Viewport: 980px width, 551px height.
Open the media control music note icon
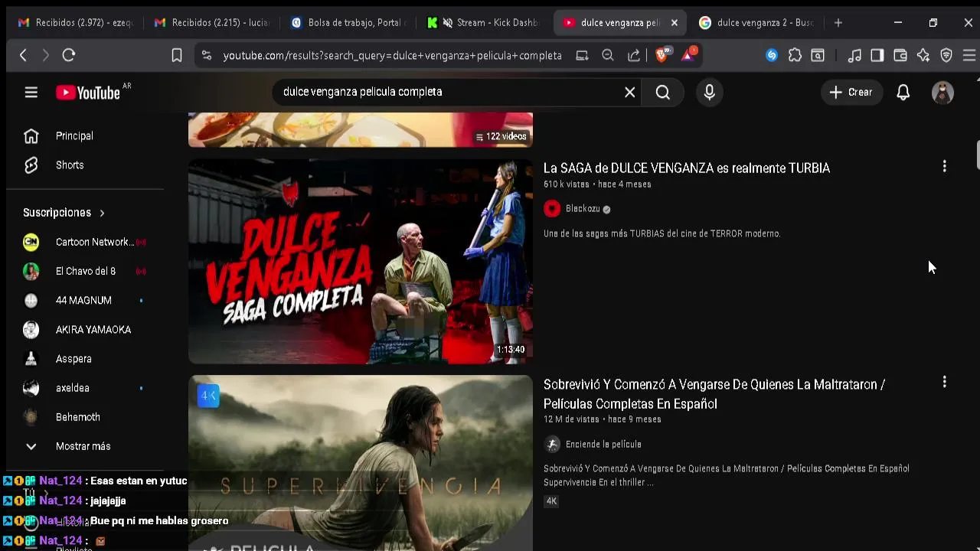(854, 55)
